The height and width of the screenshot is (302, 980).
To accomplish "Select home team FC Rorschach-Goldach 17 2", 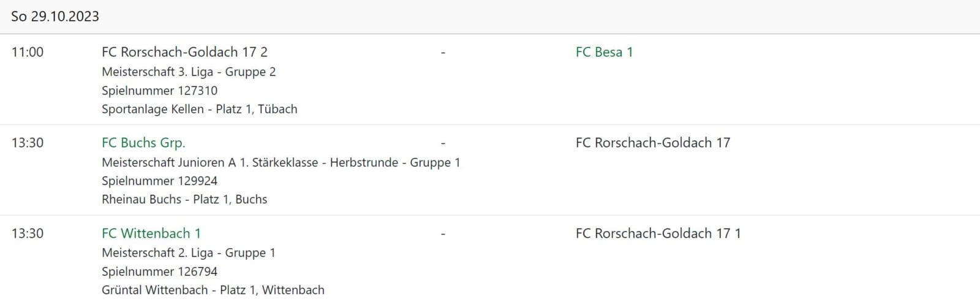I will (184, 52).
